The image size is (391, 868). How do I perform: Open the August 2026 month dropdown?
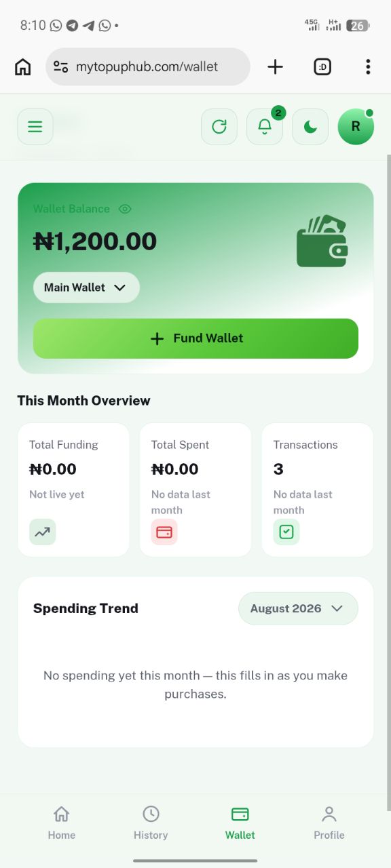coord(297,608)
